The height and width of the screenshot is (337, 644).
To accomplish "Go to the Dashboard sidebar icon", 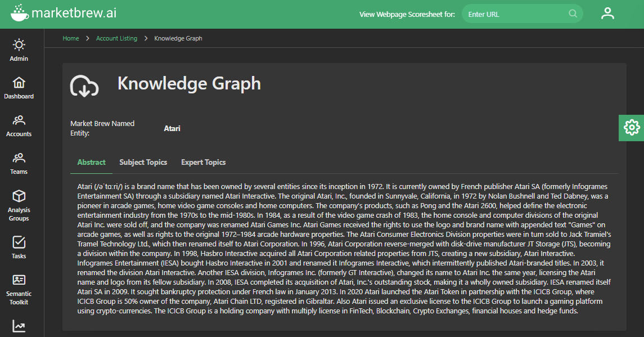I will point(19,87).
